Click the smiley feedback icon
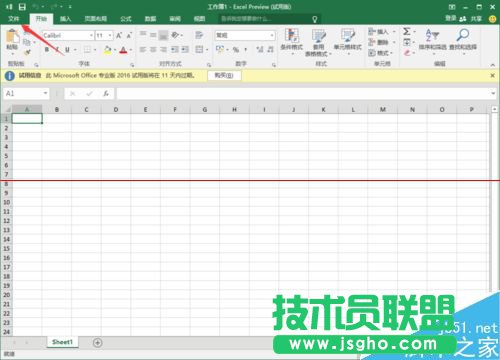Screen dimensions: 500x360 (x=492, y=19)
